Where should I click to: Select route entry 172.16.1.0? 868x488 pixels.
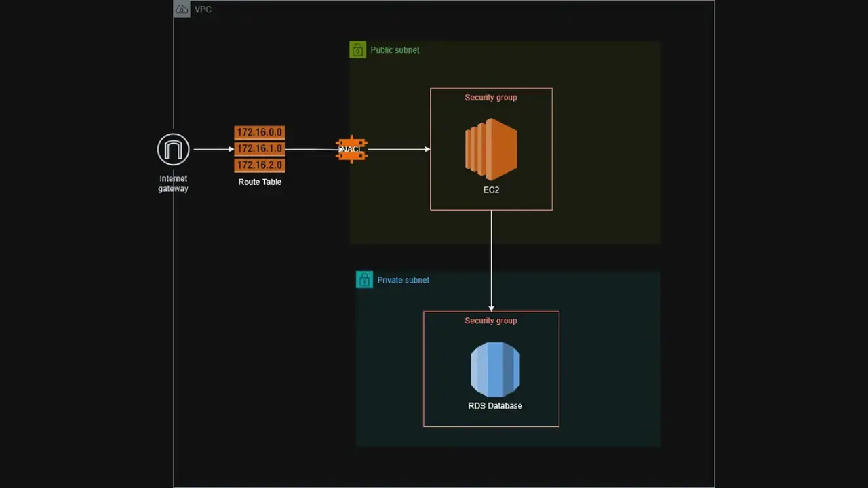(x=260, y=149)
